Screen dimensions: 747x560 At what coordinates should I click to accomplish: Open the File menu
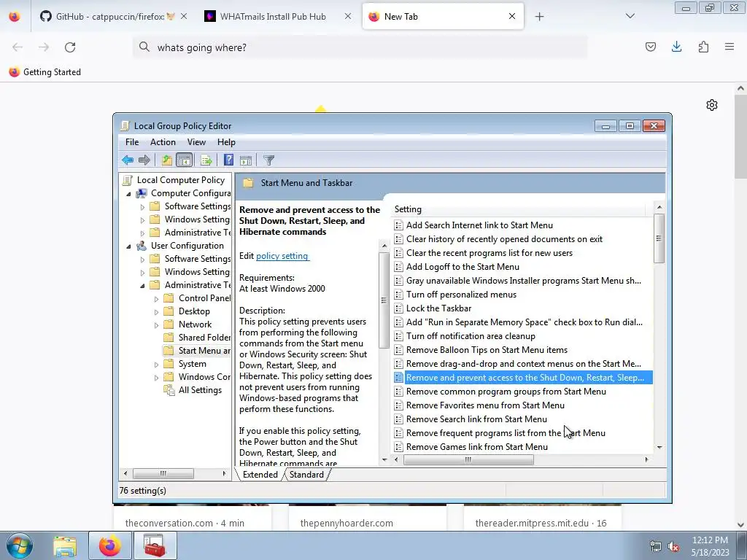tap(132, 142)
